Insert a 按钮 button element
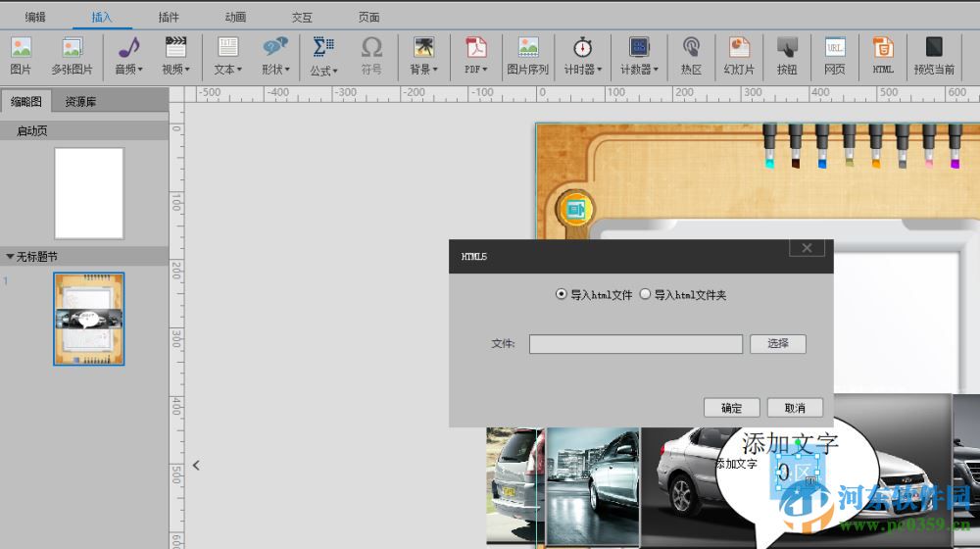Viewport: 980px width, 549px height. click(787, 55)
